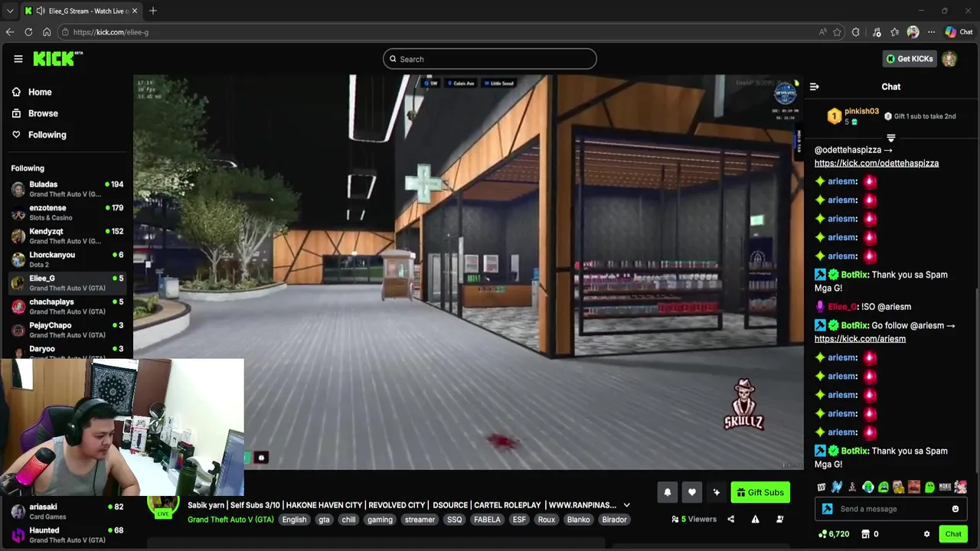Click the browser address bar URL
Viewport: 980px width, 551px height.
pyautogui.click(x=111, y=32)
